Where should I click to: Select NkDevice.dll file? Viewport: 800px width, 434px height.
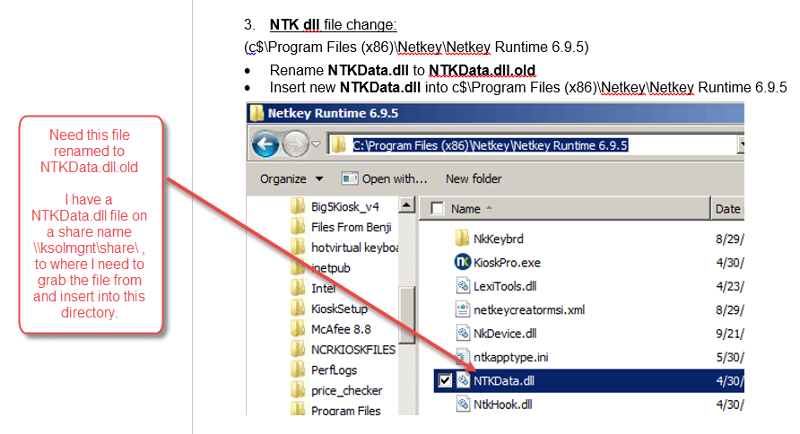coord(505,334)
